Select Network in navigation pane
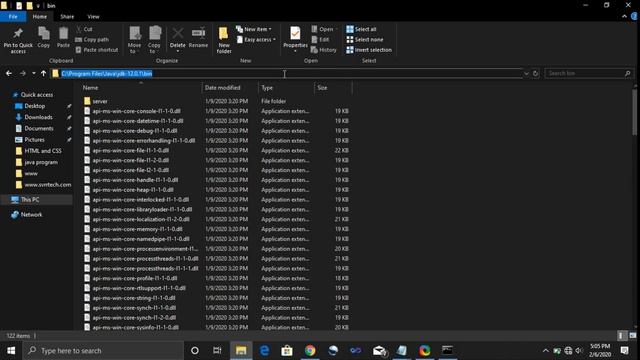This screenshot has width=640, height=360. tap(31, 214)
